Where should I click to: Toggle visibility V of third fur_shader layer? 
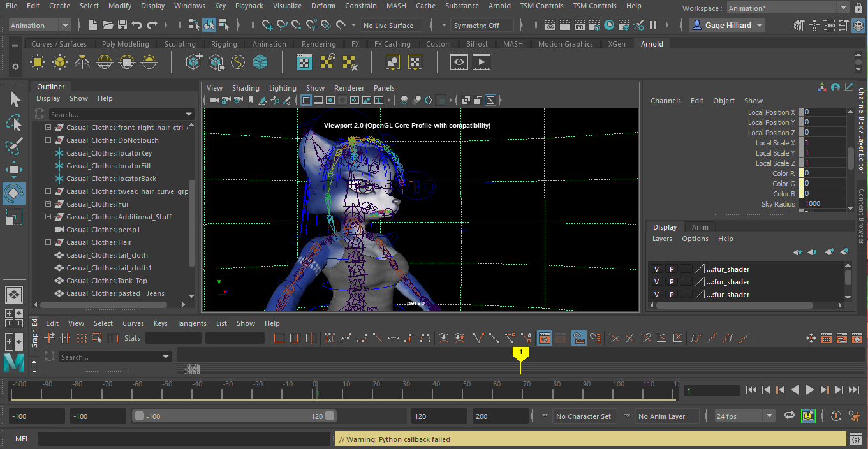[656, 295]
